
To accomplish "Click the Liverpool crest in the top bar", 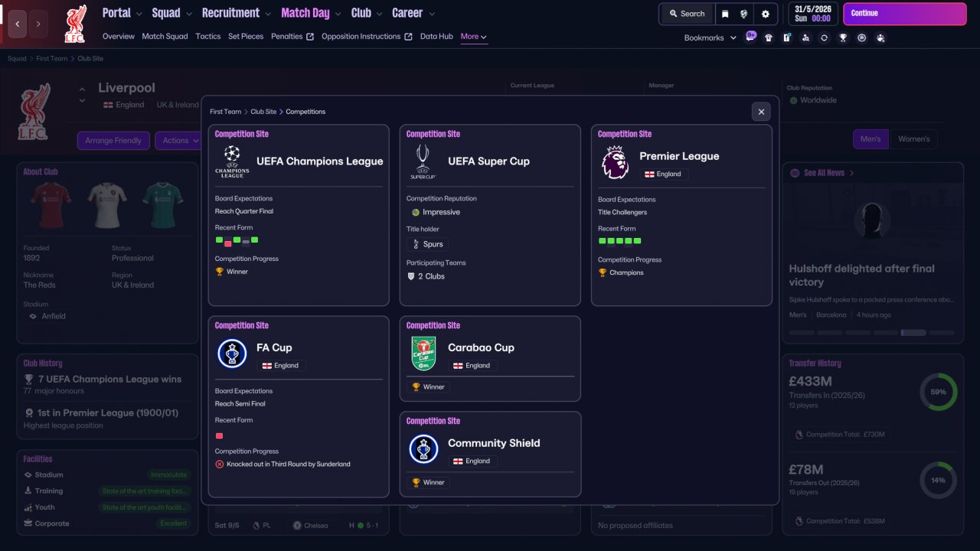I will [75, 24].
